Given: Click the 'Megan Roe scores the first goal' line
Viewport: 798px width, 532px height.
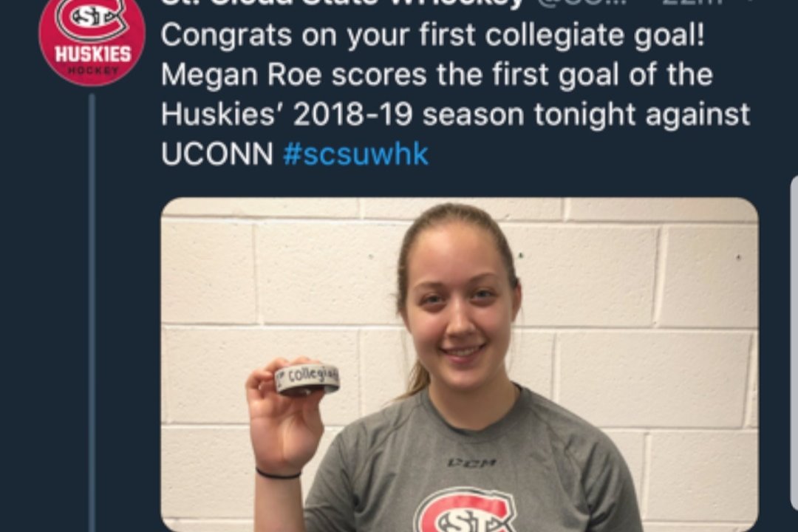Looking at the screenshot, I should [x=437, y=75].
